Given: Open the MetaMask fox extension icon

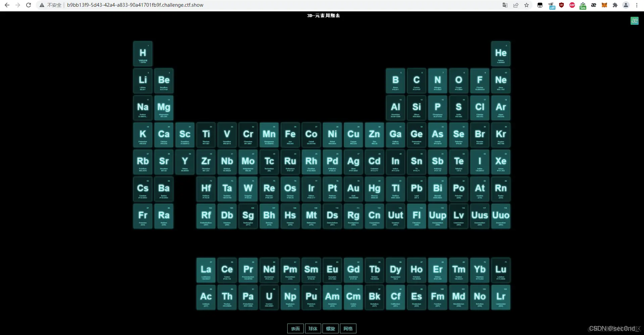Looking at the screenshot, I should [604, 5].
